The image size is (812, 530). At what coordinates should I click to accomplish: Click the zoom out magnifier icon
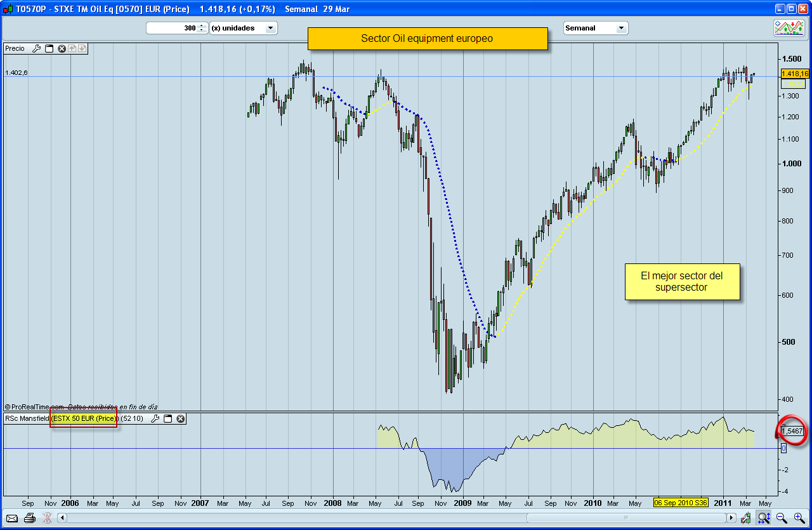click(782, 518)
